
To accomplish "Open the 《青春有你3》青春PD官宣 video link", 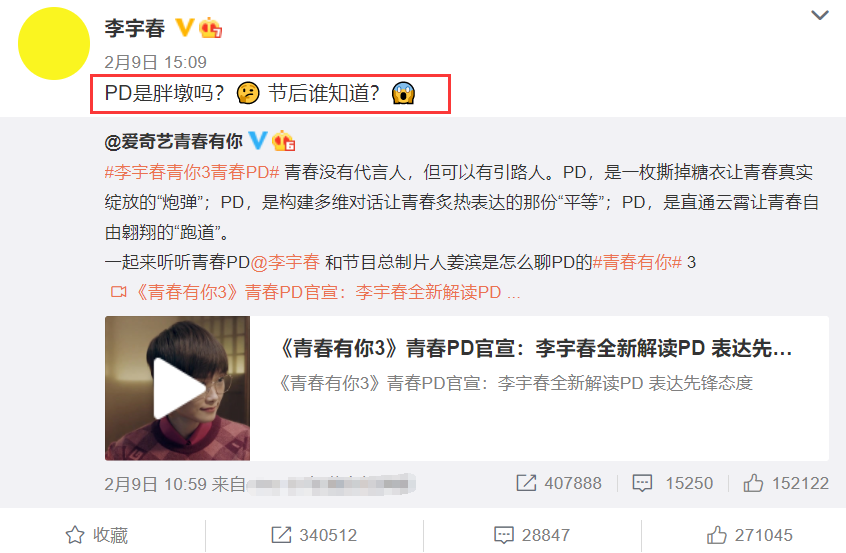I will 315,292.
